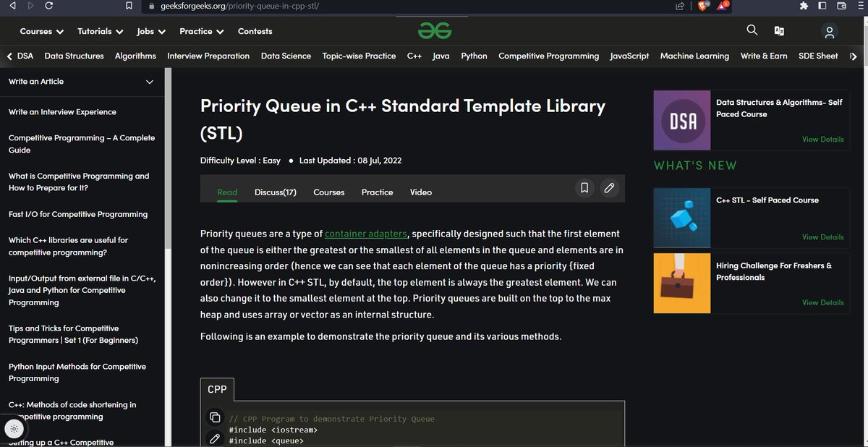This screenshot has width=868, height=447.
Task: View Details for C++ STL Course
Action: pyautogui.click(x=822, y=237)
